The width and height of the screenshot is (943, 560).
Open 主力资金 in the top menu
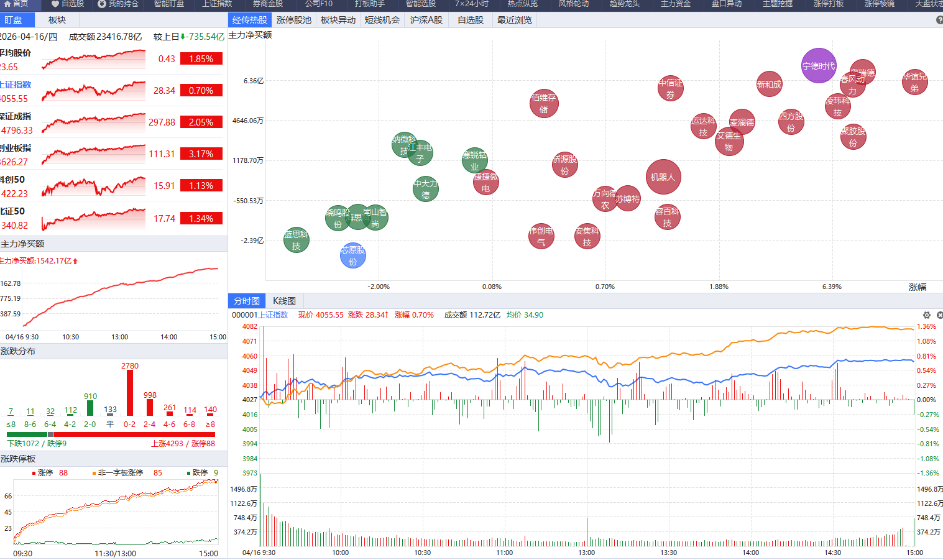pyautogui.click(x=675, y=4)
